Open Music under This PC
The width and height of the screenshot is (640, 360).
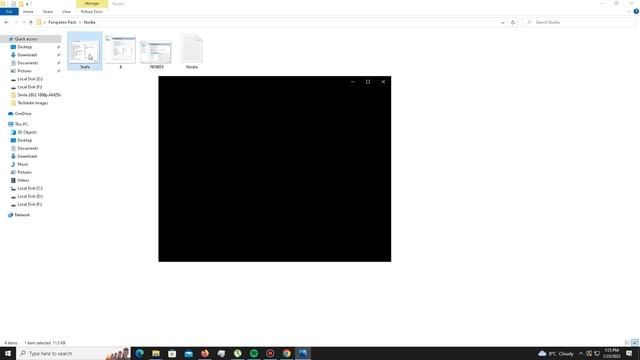[22, 164]
